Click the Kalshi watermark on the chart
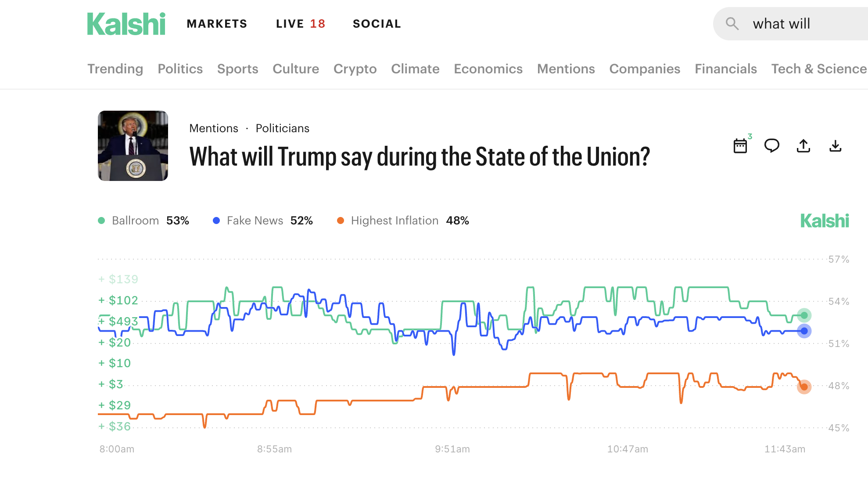The image size is (868, 477). point(825,221)
